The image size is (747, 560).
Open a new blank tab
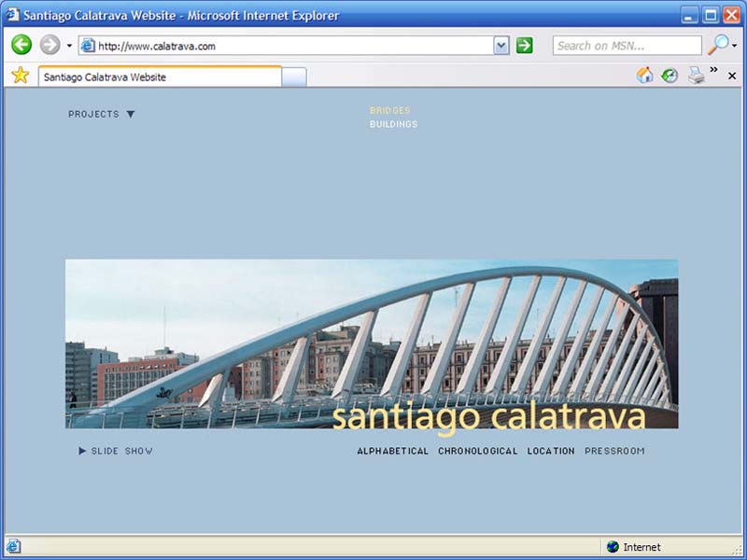click(294, 77)
